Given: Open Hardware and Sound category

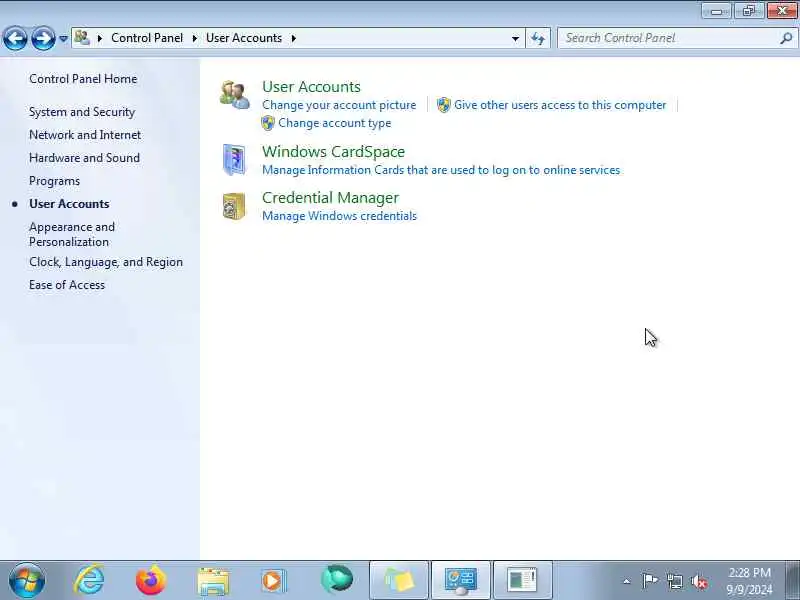Looking at the screenshot, I should 84,158.
